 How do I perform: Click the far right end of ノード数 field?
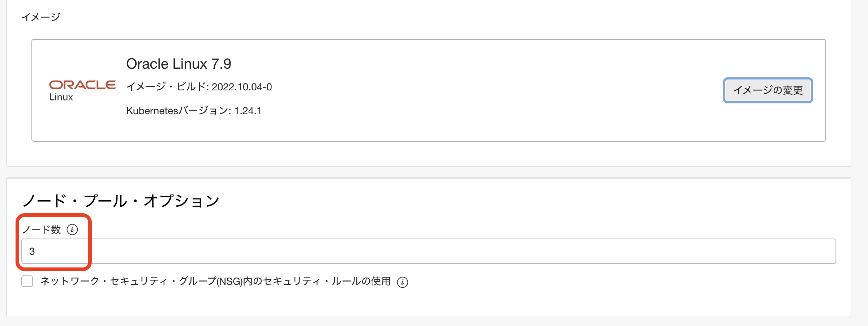tap(828, 251)
